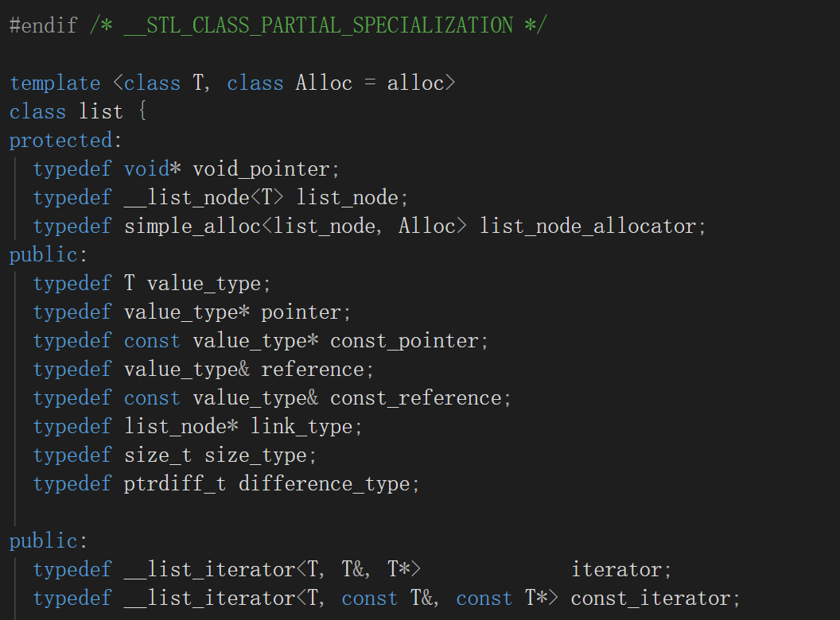The image size is (840, 620).
Task: Click the reference typedef name
Action: pos(313,370)
